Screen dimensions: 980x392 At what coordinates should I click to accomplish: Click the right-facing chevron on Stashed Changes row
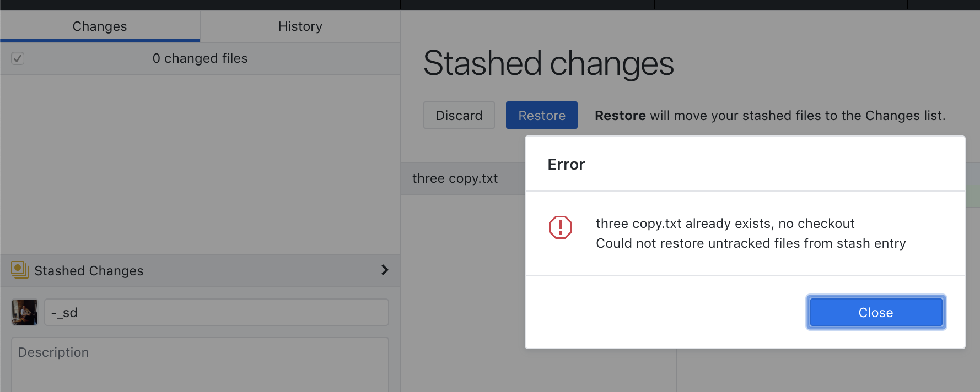(x=384, y=270)
